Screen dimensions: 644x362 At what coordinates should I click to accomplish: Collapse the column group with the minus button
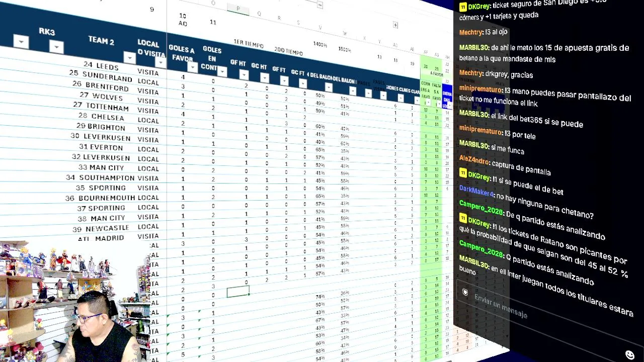tap(320, 5)
